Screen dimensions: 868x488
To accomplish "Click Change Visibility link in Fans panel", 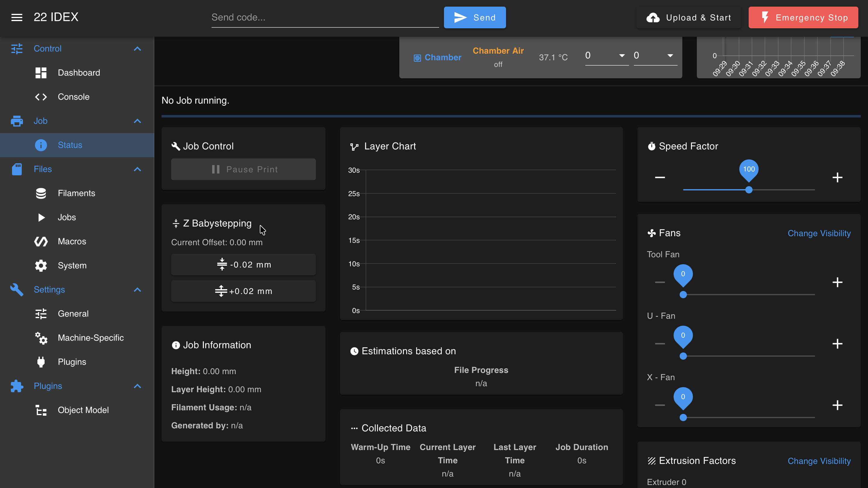I will pos(819,233).
